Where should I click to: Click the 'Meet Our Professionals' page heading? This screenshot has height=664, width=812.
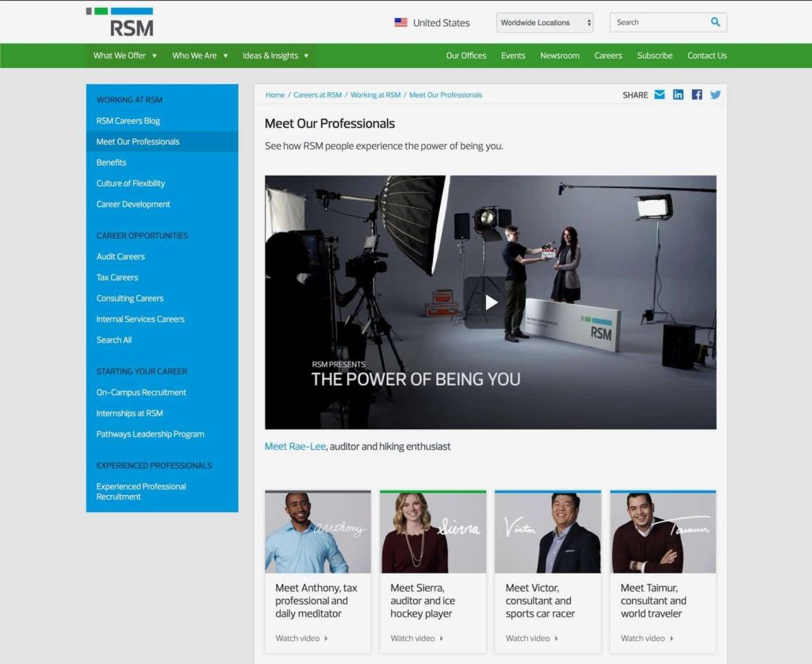coord(329,123)
